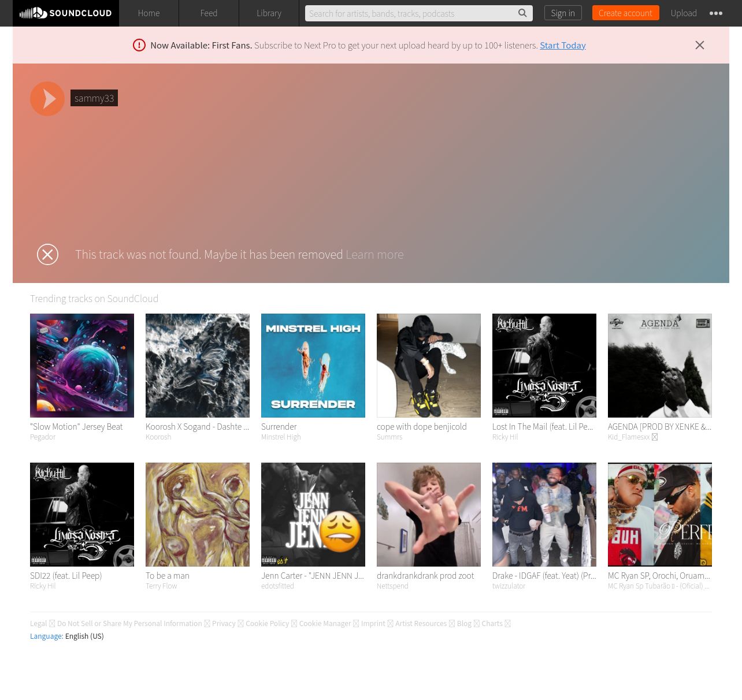Click cope with dope benjicold title
This screenshot has width=742, height=700.
tap(421, 427)
